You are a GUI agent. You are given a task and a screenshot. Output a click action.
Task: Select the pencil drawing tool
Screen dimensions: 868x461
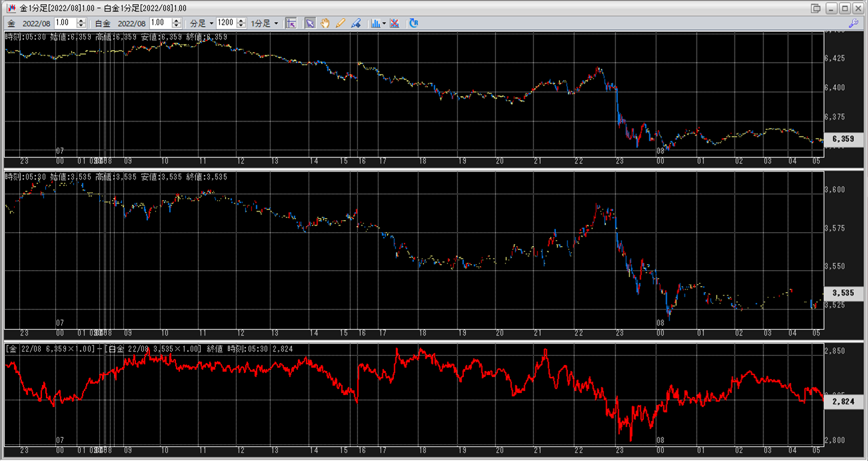pyautogui.click(x=341, y=23)
